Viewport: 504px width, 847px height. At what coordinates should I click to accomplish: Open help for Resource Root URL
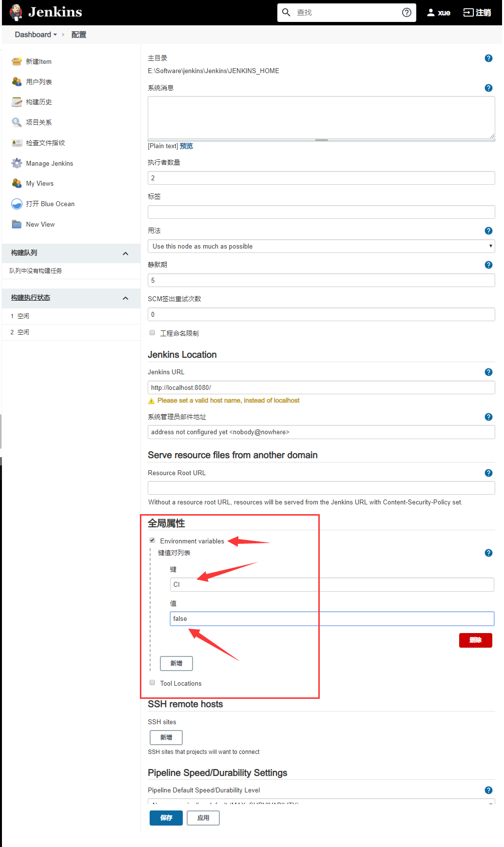(x=488, y=473)
